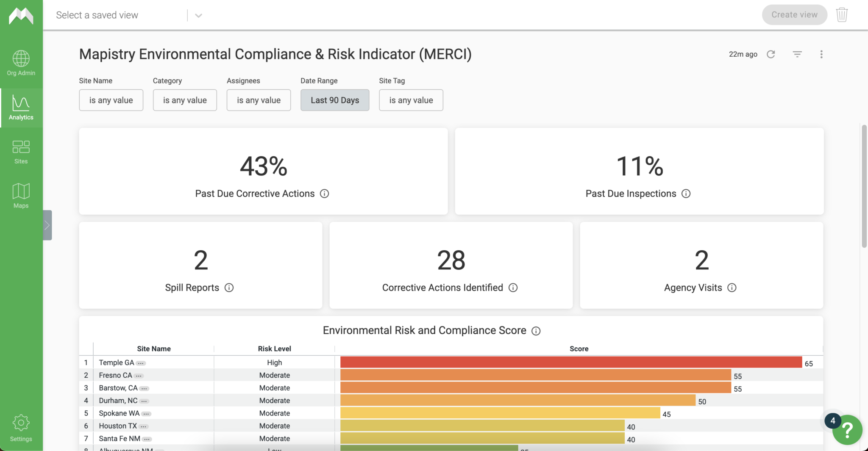Open the Assignees filter
The width and height of the screenshot is (868, 451).
tap(259, 100)
